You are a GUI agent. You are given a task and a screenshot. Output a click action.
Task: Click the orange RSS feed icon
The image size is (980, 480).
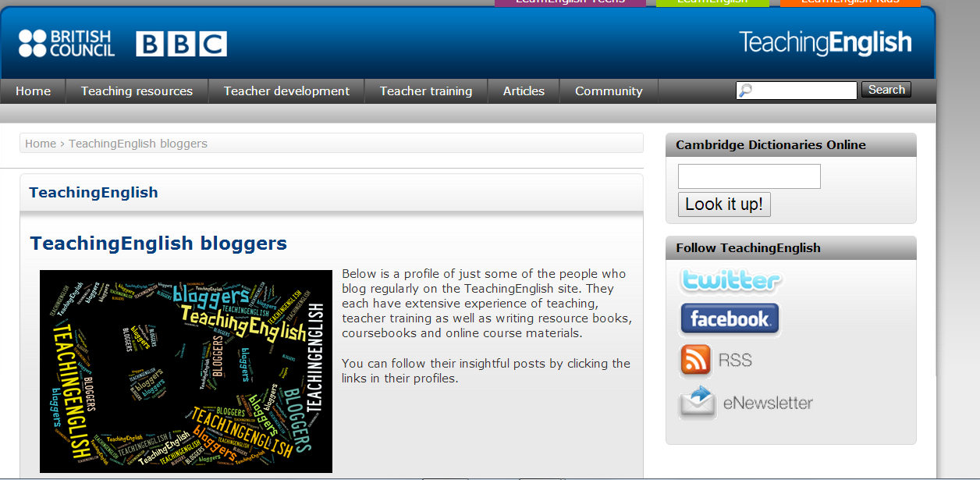coord(695,361)
